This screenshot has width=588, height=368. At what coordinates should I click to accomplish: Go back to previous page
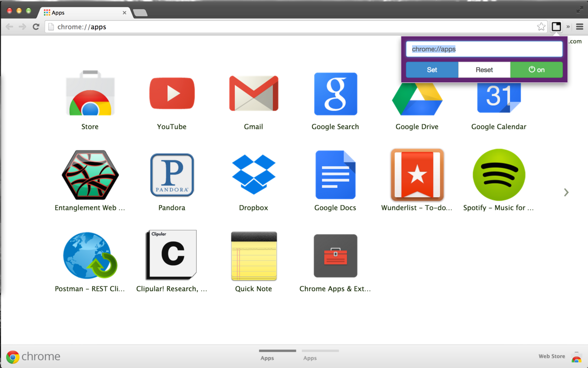pos(9,27)
